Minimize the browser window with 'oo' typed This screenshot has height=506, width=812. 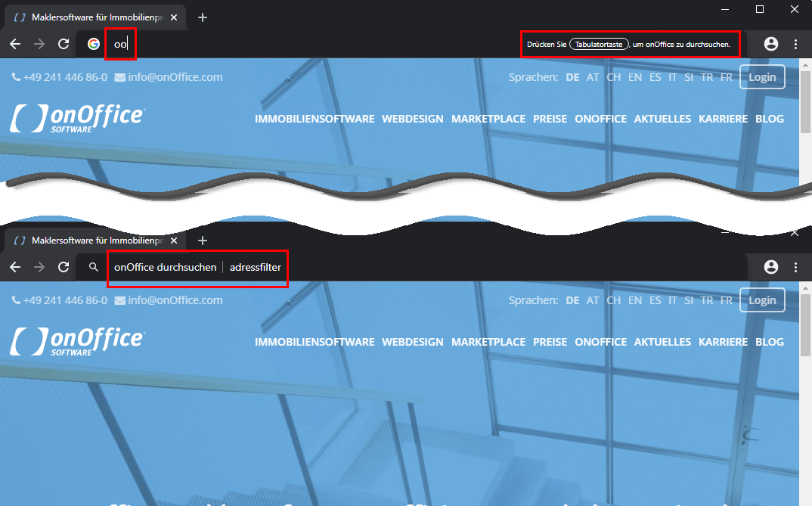tap(725, 9)
